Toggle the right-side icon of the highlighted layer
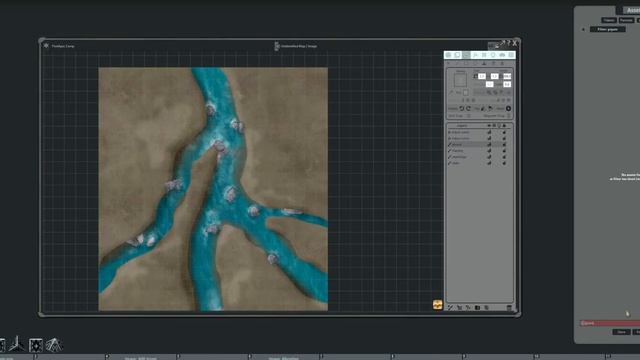This screenshot has width=640, height=360. 504,144
